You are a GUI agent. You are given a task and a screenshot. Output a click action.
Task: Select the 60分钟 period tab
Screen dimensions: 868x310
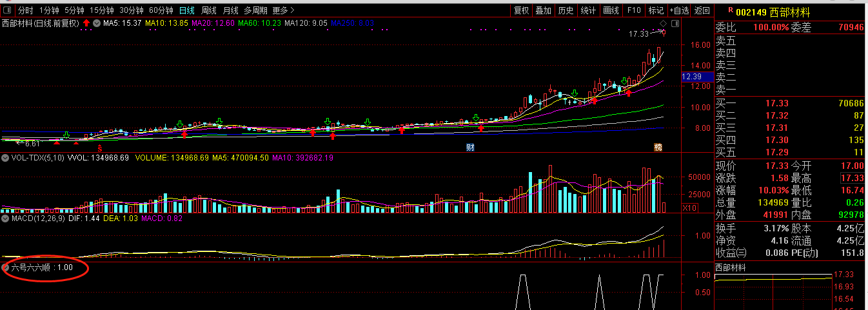pos(161,10)
